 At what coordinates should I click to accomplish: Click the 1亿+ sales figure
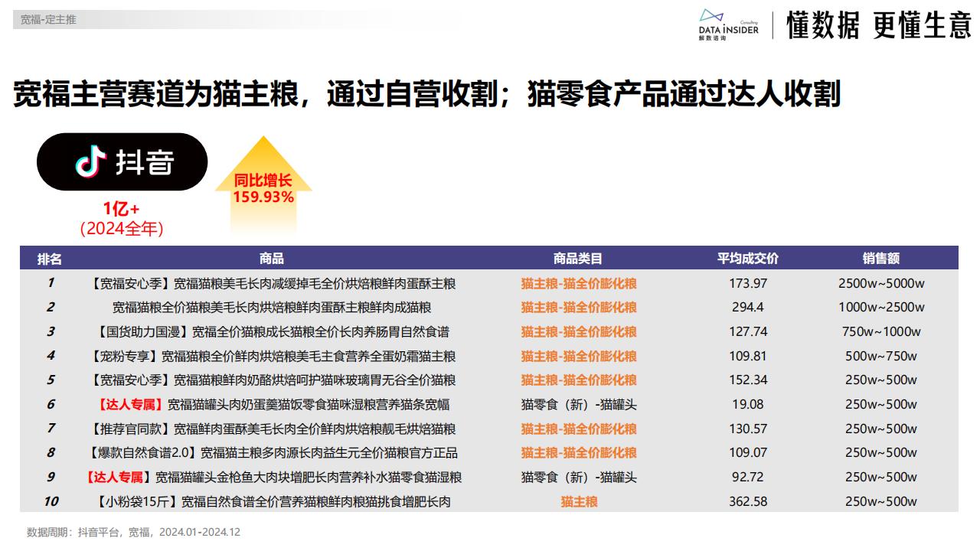(122, 209)
